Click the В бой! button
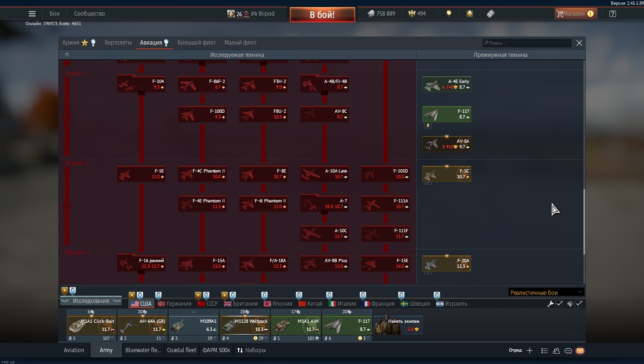The width and height of the screenshot is (644, 364). click(322, 15)
